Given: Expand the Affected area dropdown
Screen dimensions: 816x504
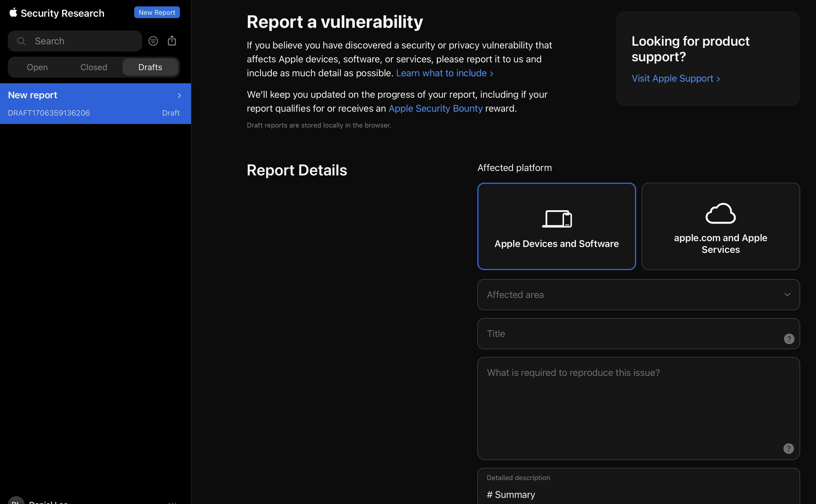Looking at the screenshot, I should point(638,295).
